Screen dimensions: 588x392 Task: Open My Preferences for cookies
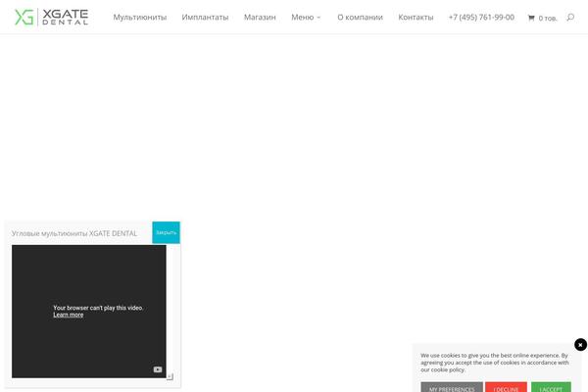[x=452, y=387]
